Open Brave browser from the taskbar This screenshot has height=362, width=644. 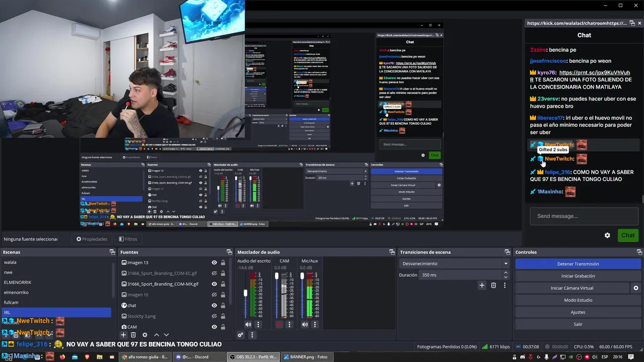[x=87, y=357]
